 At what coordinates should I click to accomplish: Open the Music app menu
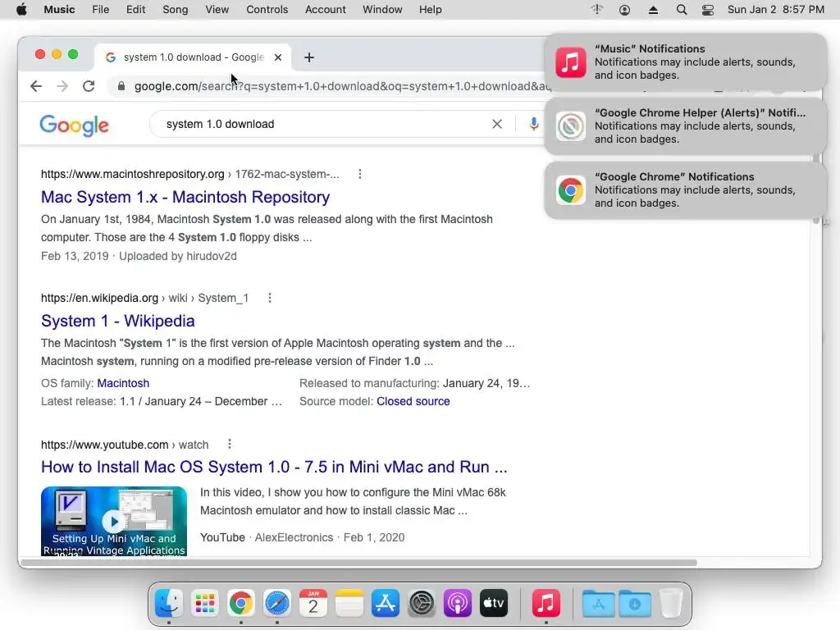point(59,10)
